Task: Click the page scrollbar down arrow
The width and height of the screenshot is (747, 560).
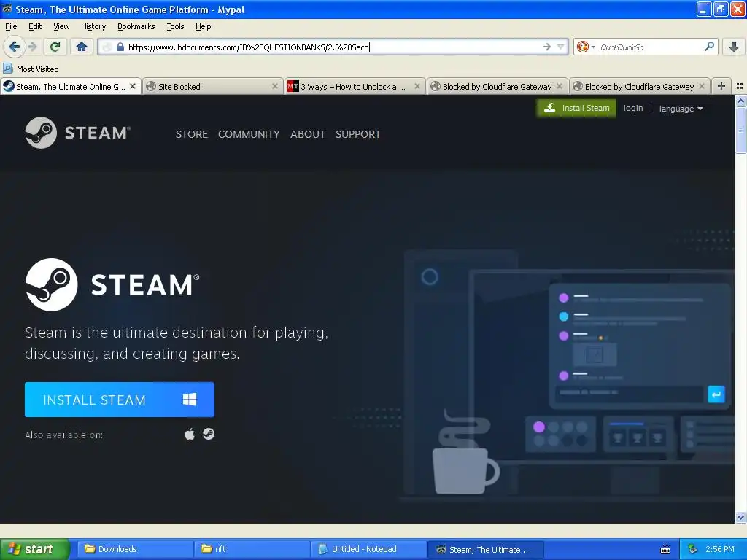Action: coord(740,517)
